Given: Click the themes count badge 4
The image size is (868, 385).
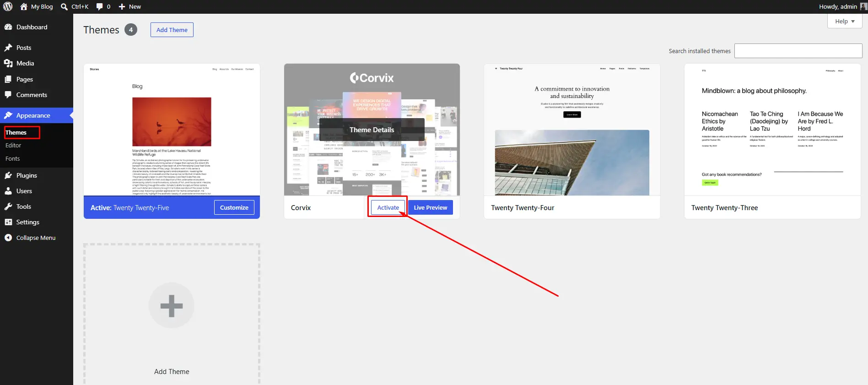Looking at the screenshot, I should coord(131,30).
